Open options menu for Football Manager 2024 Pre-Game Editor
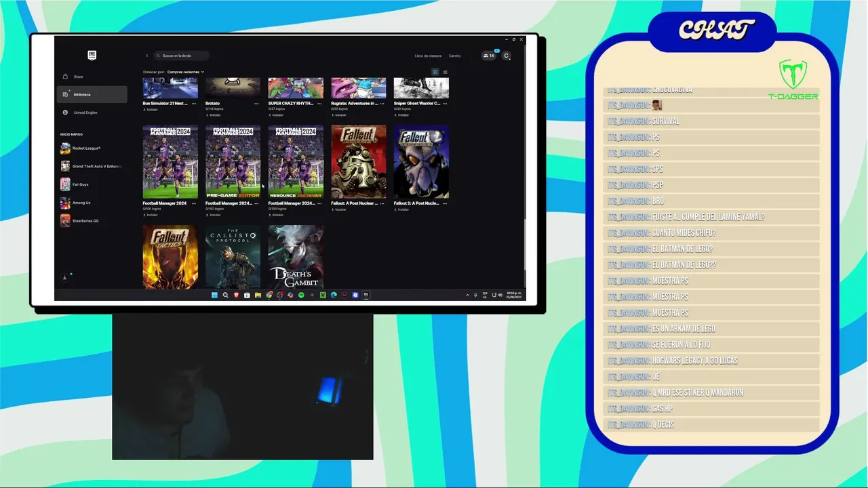The width and height of the screenshot is (868, 488). click(x=256, y=203)
